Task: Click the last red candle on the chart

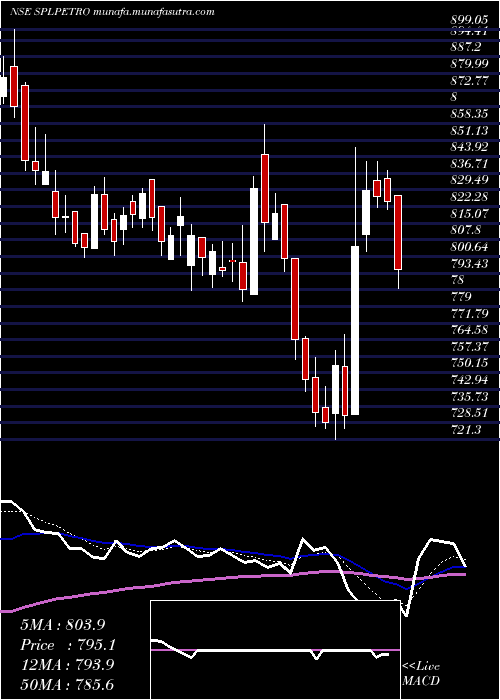Action: [x=398, y=232]
